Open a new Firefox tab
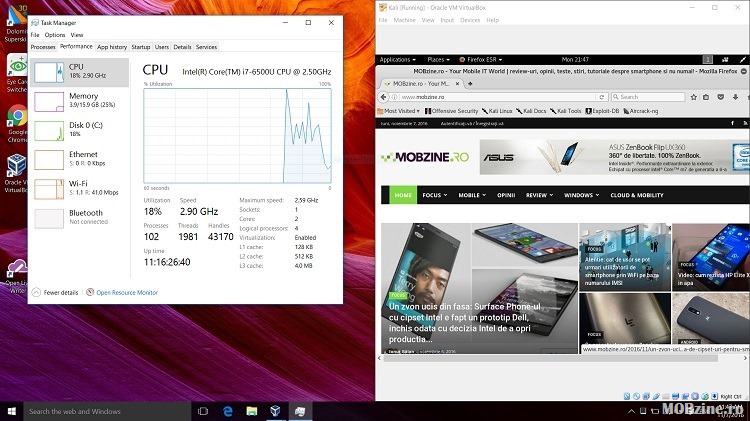The image size is (750, 421). click(x=470, y=84)
